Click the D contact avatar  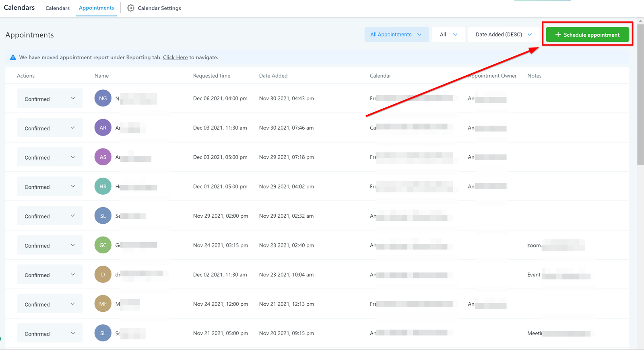[x=103, y=274]
